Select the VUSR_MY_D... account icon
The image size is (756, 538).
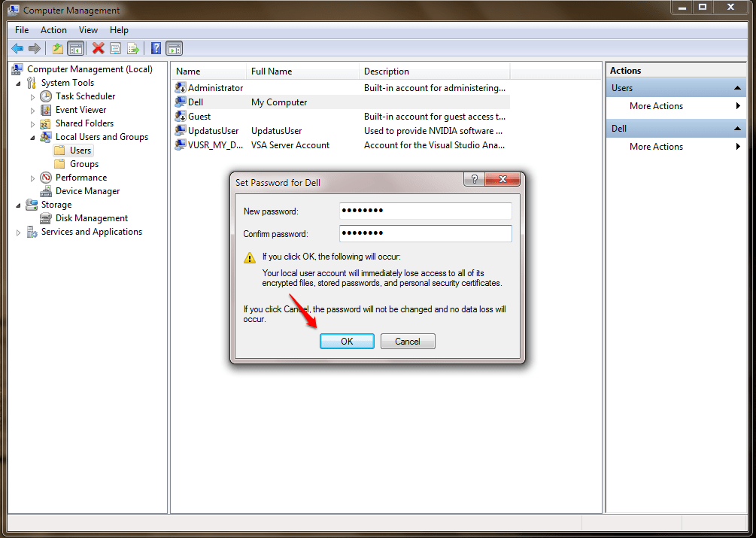pos(181,144)
